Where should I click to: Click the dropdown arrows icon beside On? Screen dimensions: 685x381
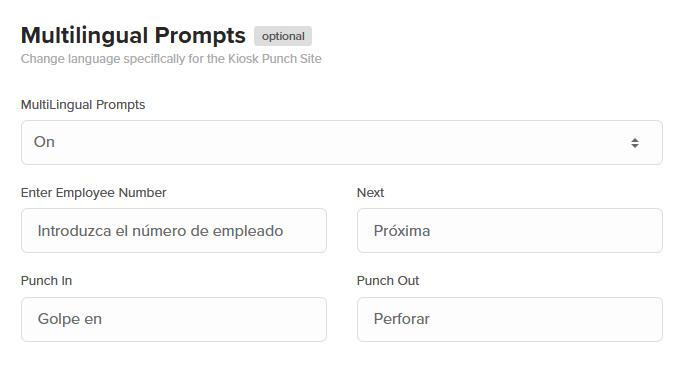click(635, 143)
